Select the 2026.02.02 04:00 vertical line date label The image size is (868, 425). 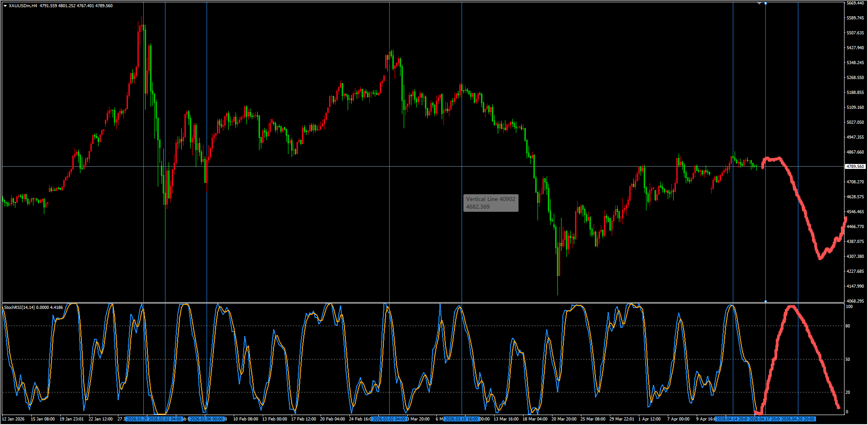[165, 419]
